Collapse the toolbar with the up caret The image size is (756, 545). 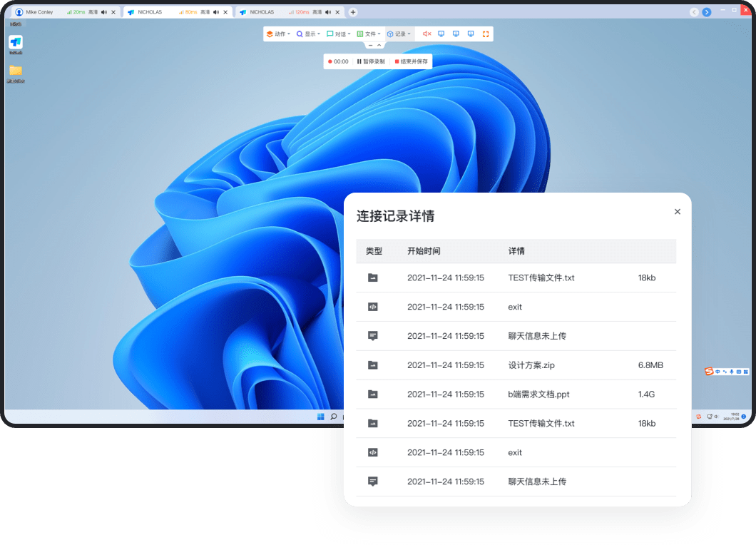[379, 46]
